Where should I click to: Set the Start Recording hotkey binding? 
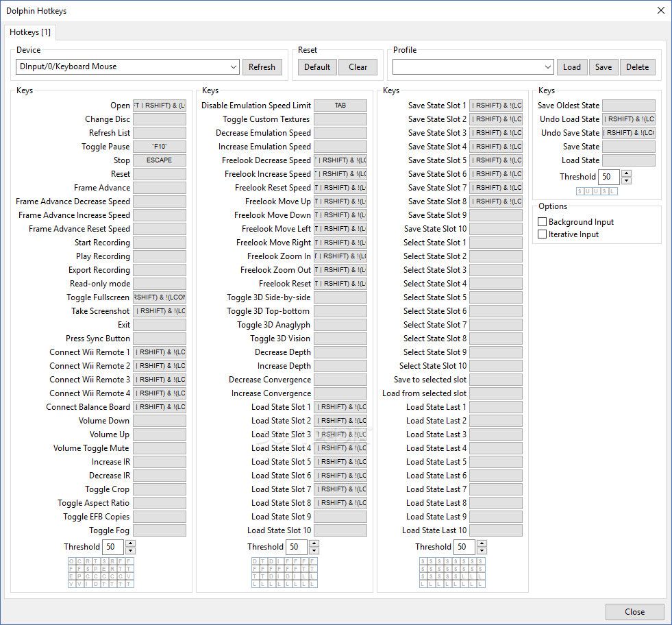pyautogui.click(x=160, y=243)
